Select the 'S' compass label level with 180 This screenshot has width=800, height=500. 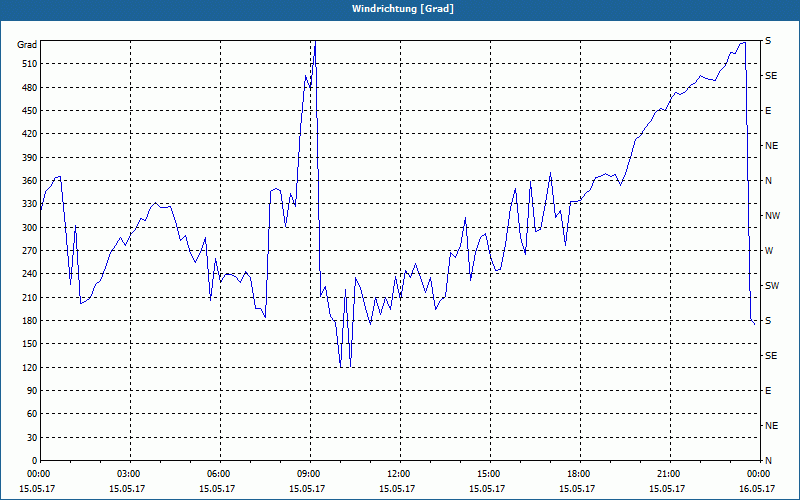[768, 321]
